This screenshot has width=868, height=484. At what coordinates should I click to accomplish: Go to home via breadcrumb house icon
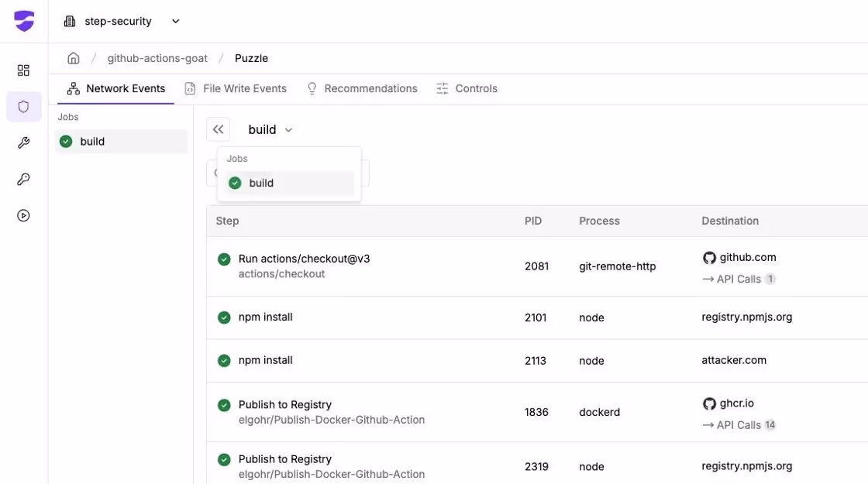click(73, 58)
